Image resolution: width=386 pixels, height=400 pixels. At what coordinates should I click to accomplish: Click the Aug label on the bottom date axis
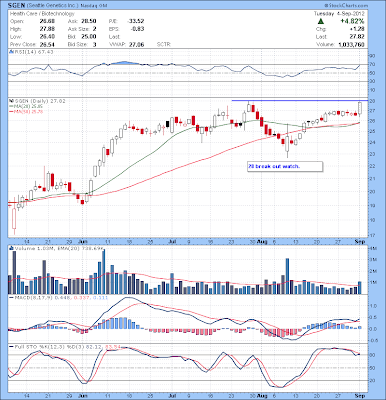[263, 395]
